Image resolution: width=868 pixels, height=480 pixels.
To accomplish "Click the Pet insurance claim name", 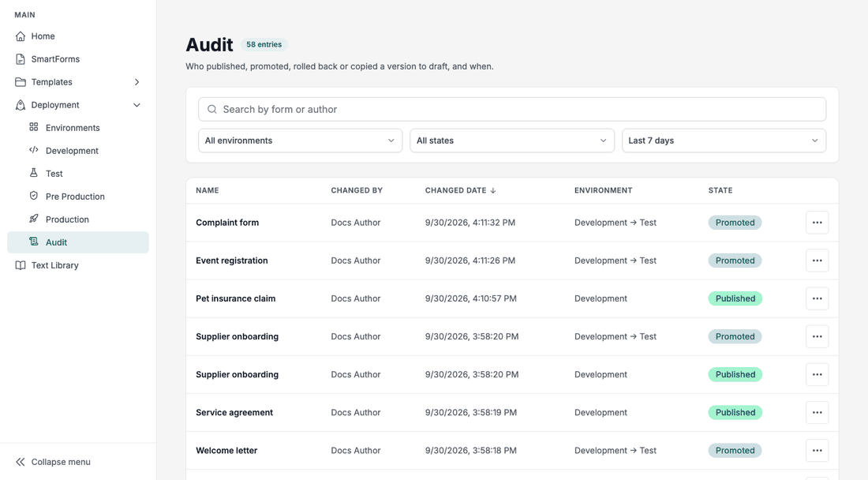I will click(235, 298).
